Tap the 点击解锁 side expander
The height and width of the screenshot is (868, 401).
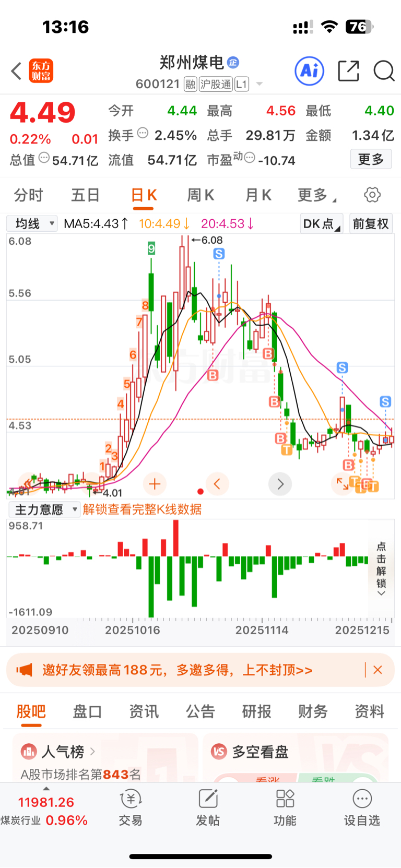(381, 568)
